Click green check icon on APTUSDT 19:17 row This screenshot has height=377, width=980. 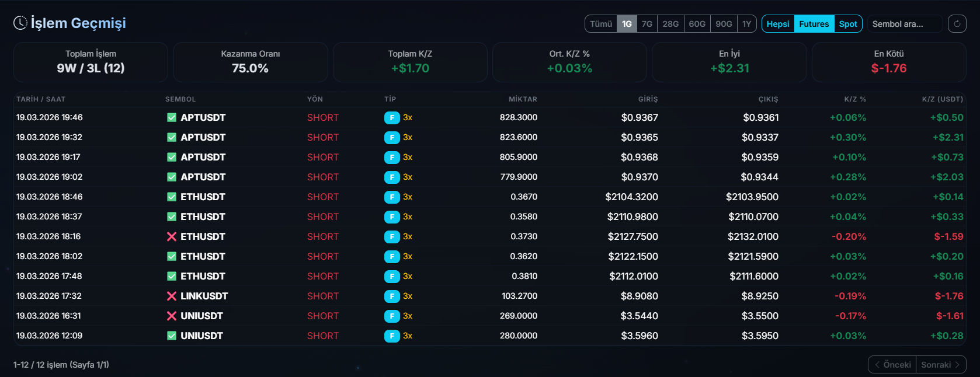coord(172,157)
